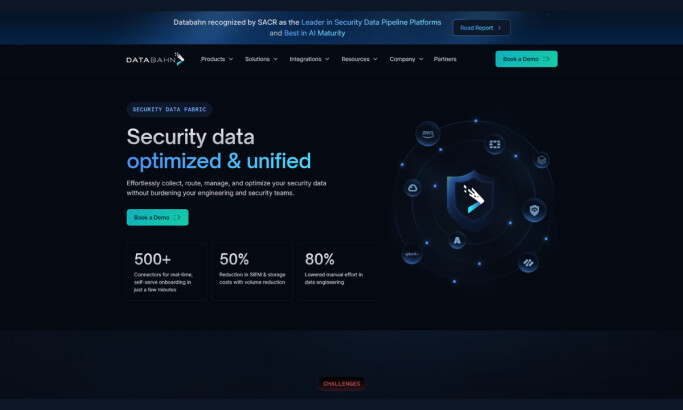Viewport: 683px width, 410px height.
Task: Follow the Best in AI Maturity link
Action: click(314, 33)
